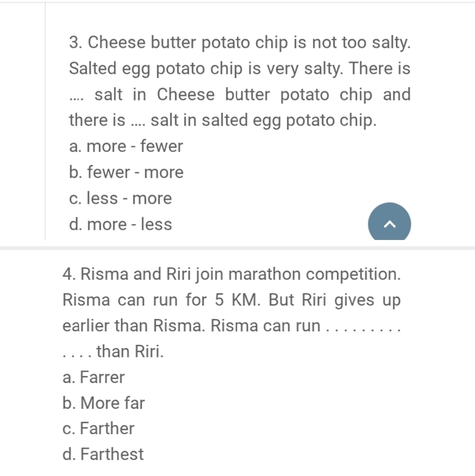This screenshot has height=476, width=475.
Task: Click the question number "3."
Action: click(x=76, y=43)
